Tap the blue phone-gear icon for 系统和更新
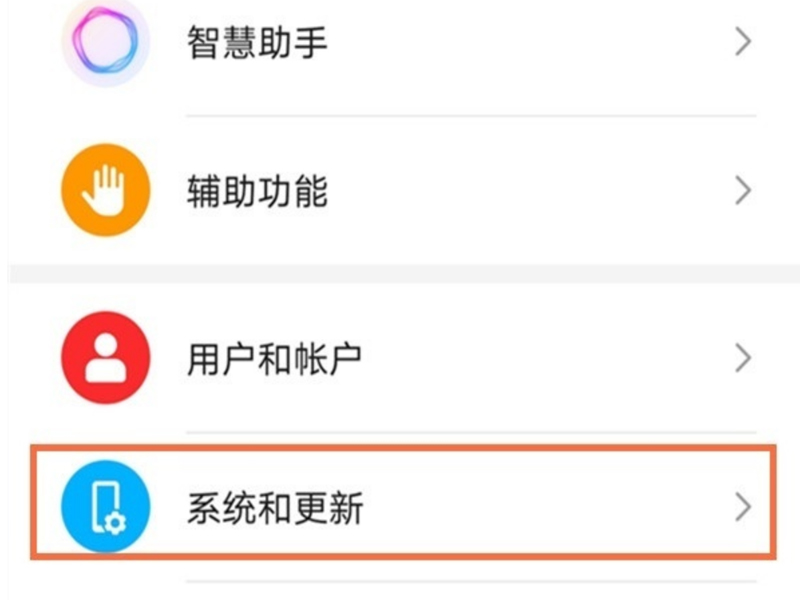 coord(106,508)
